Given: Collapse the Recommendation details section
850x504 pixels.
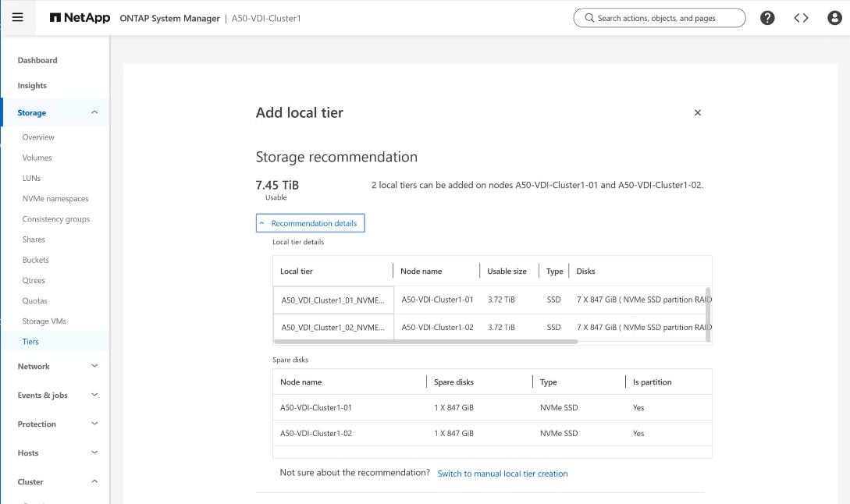Looking at the screenshot, I should pos(310,223).
